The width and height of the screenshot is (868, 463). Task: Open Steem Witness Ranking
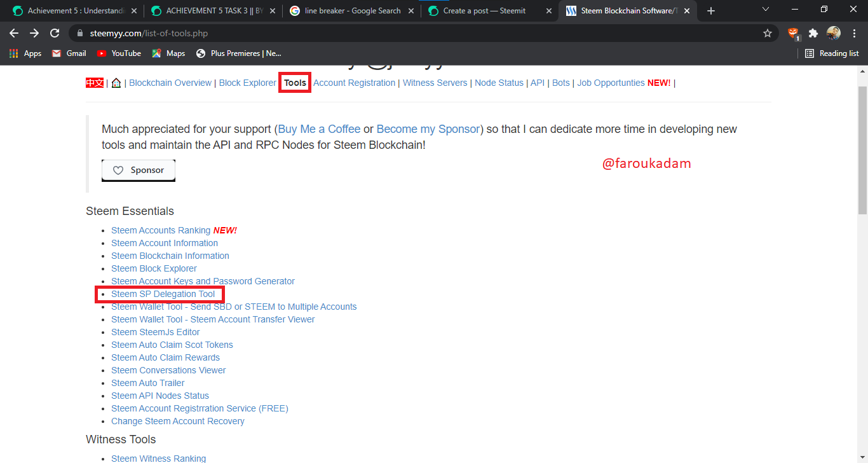[159, 459]
